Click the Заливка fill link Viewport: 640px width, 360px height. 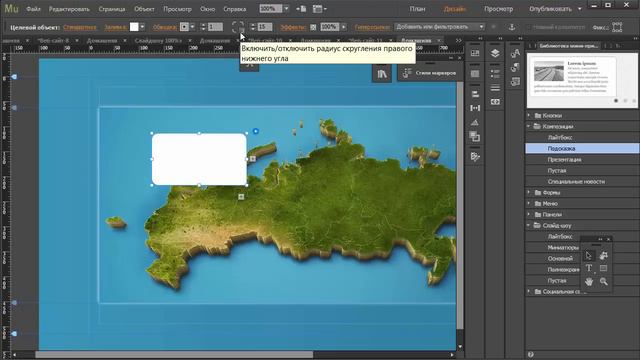click(115, 27)
